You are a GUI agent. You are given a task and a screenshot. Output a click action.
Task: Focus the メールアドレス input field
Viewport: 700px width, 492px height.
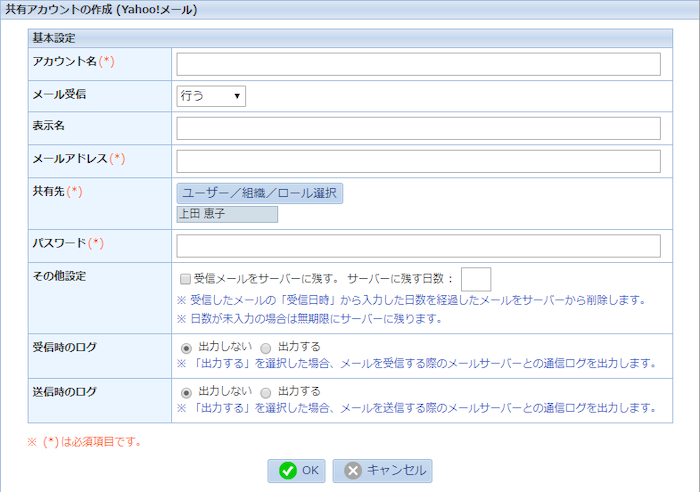tap(418, 161)
